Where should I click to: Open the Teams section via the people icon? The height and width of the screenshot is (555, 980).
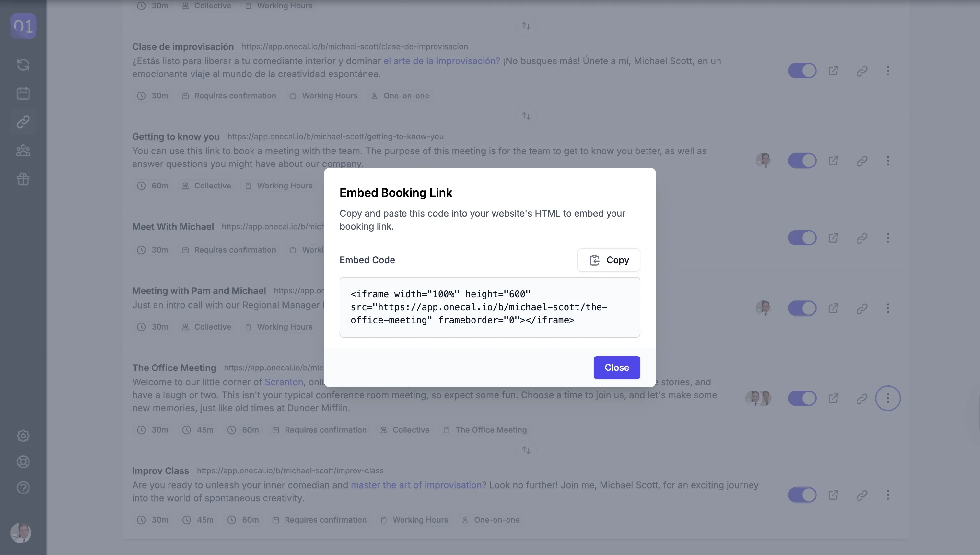23,151
